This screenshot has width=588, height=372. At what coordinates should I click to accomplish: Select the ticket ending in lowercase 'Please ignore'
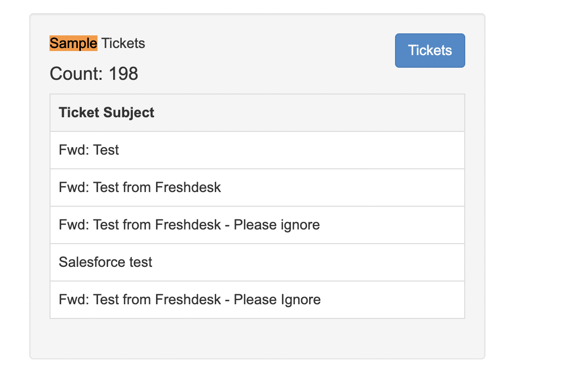[x=257, y=225]
